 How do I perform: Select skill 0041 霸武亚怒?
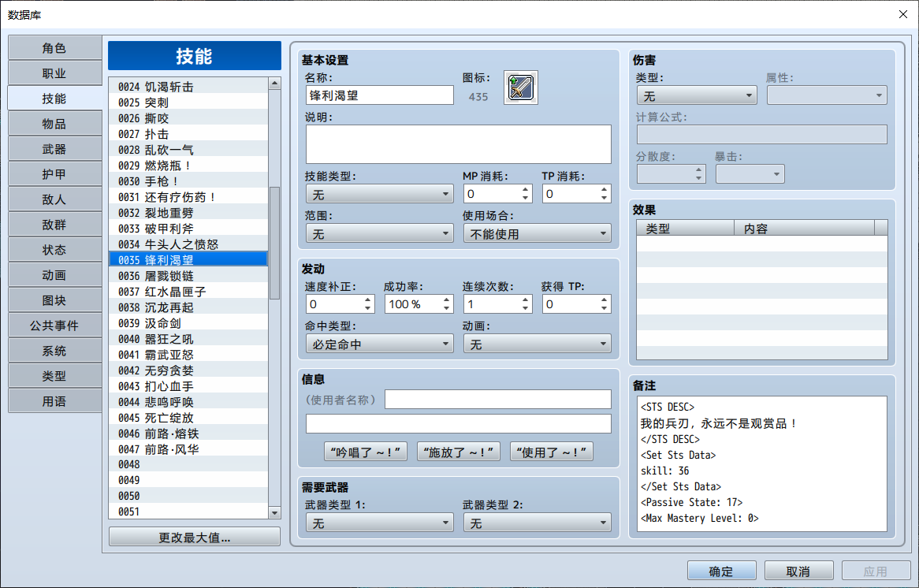tap(188, 355)
